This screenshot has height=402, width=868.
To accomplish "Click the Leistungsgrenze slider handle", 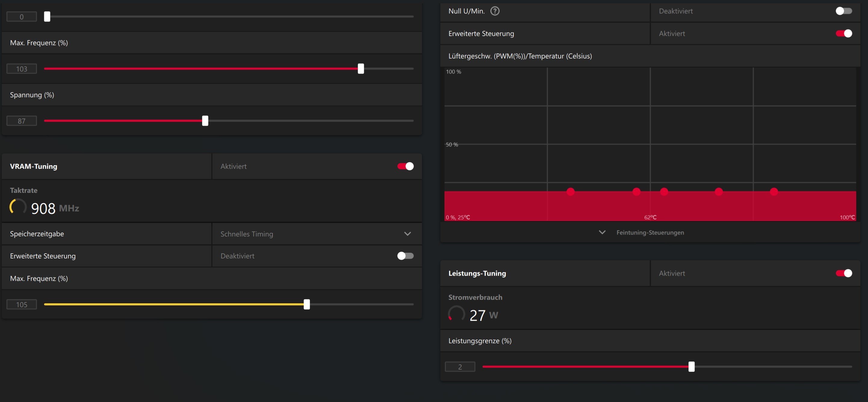I will tap(691, 366).
